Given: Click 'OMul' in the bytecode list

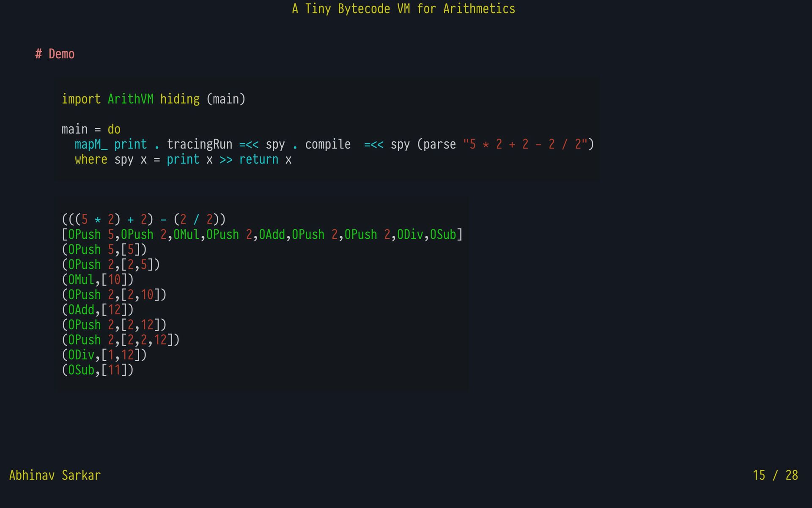Looking at the screenshot, I should point(186,235).
